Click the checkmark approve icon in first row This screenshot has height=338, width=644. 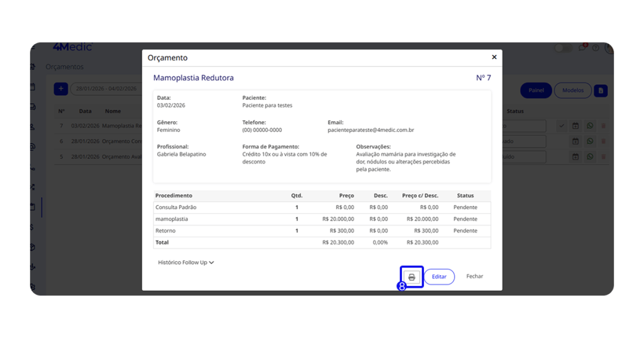(562, 126)
